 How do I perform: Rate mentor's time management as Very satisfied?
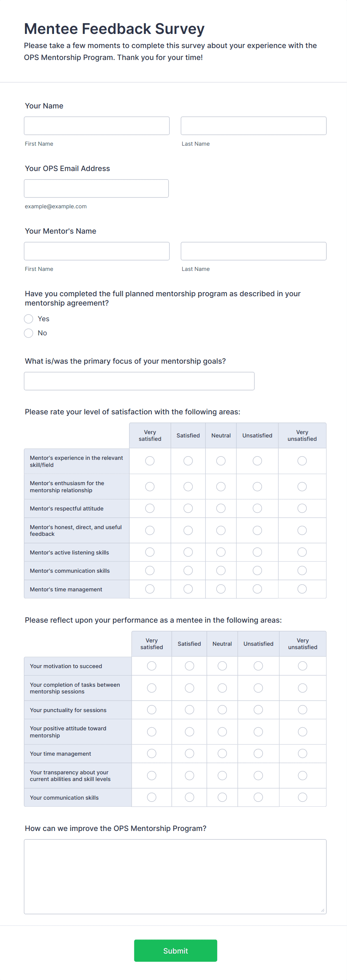click(150, 588)
